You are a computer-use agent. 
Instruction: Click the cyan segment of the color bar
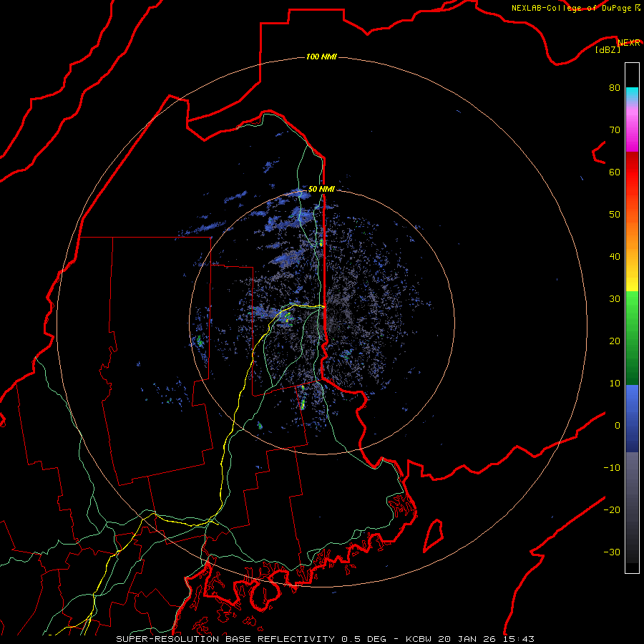point(632,94)
